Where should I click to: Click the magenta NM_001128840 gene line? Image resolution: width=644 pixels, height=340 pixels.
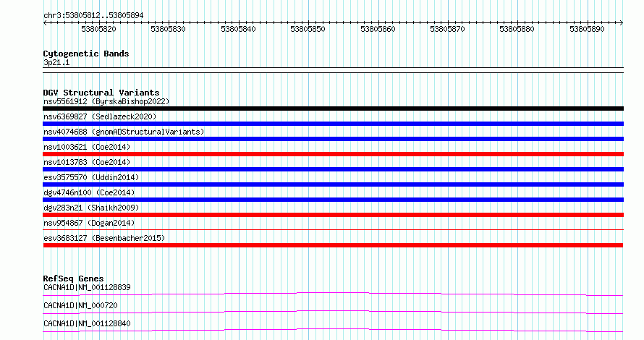tap(333, 330)
